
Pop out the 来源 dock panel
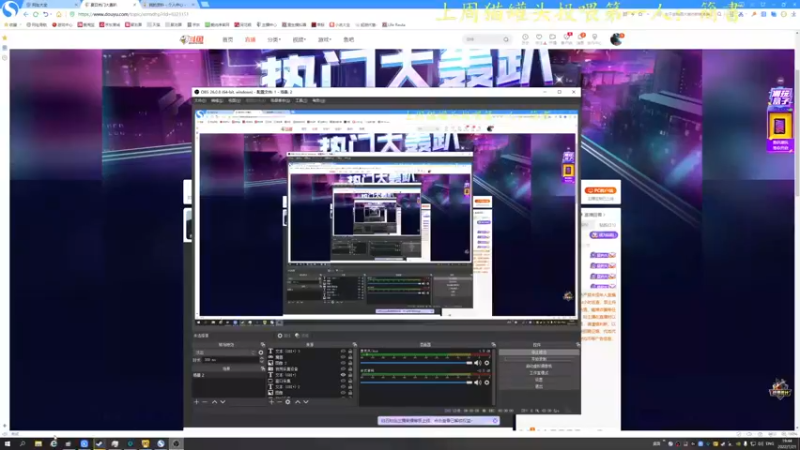click(355, 344)
